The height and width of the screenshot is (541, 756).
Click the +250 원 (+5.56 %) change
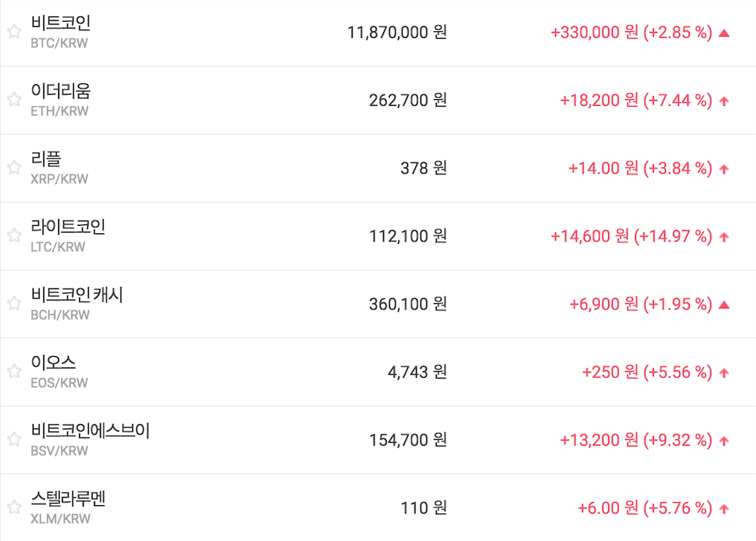point(646,372)
